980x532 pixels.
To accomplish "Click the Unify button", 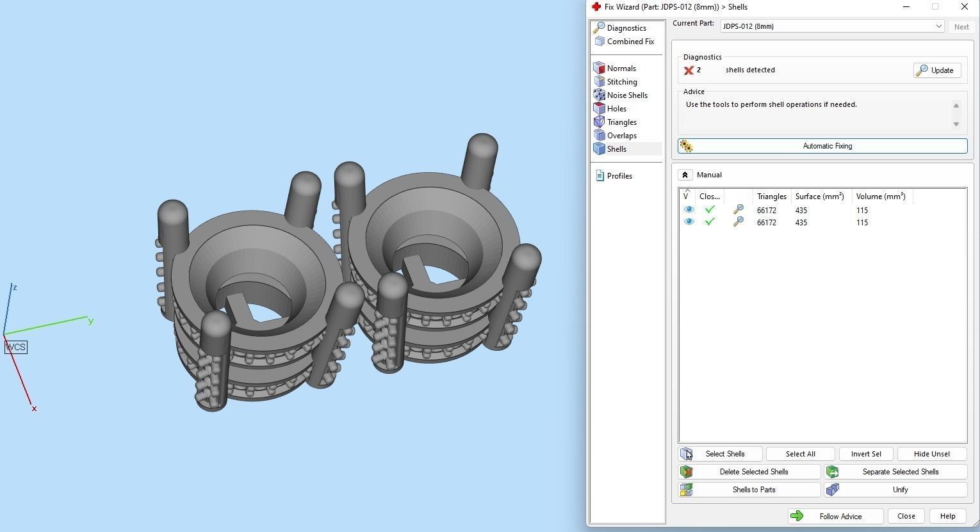I will coord(895,490).
